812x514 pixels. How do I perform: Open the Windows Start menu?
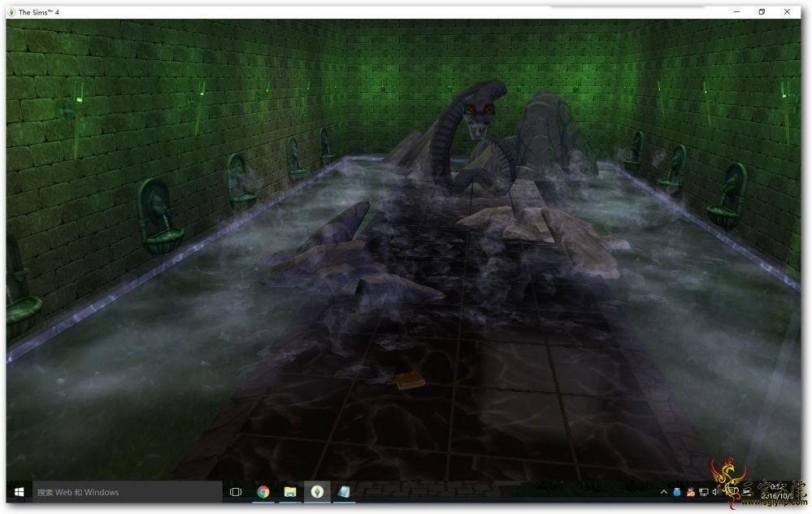pos(20,492)
